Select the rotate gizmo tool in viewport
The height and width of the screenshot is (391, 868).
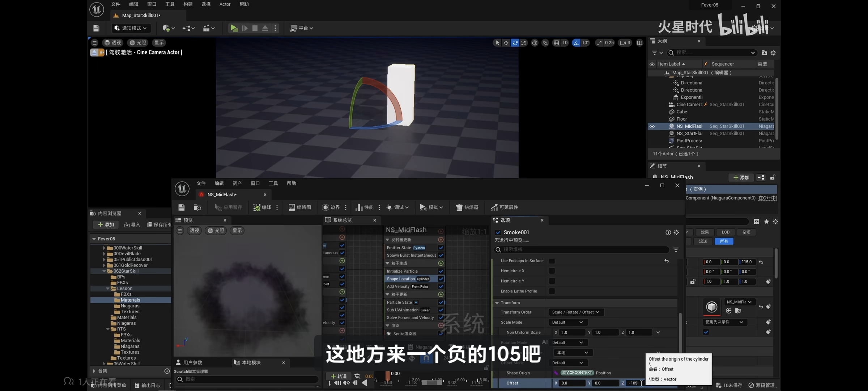pos(515,43)
